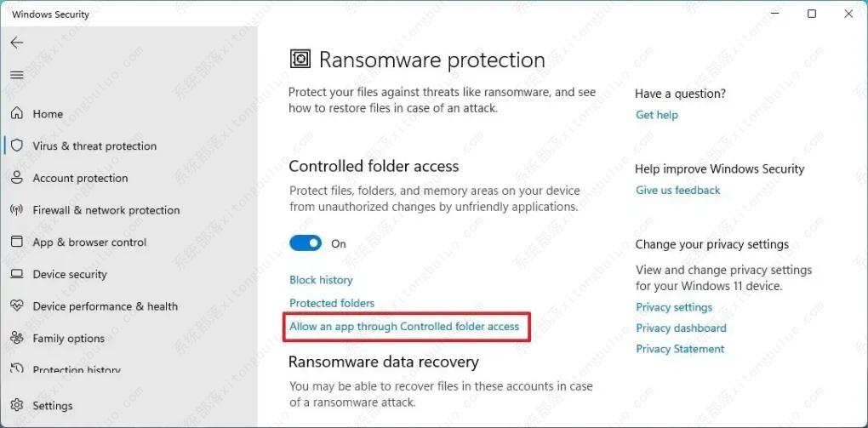Click the Home house icon

16,113
